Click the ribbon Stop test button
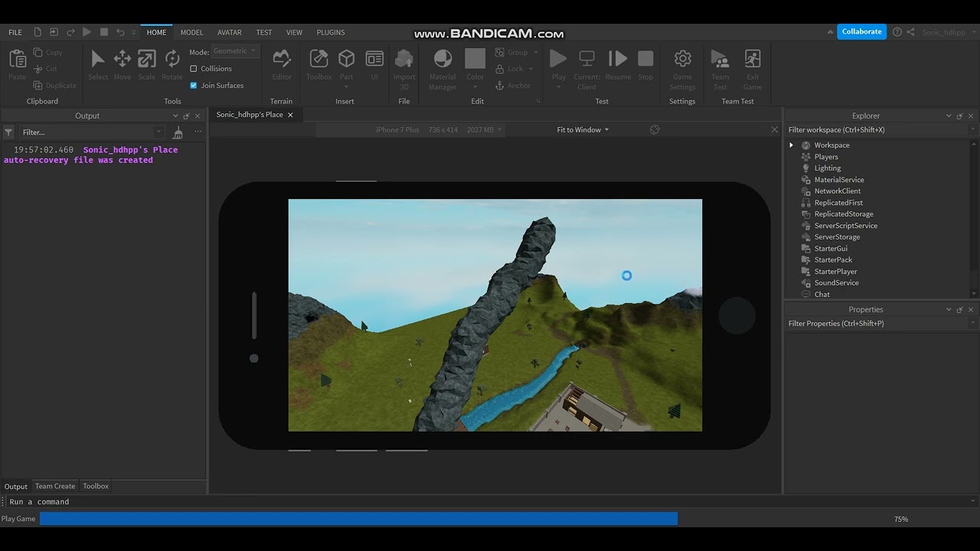 pos(645,59)
